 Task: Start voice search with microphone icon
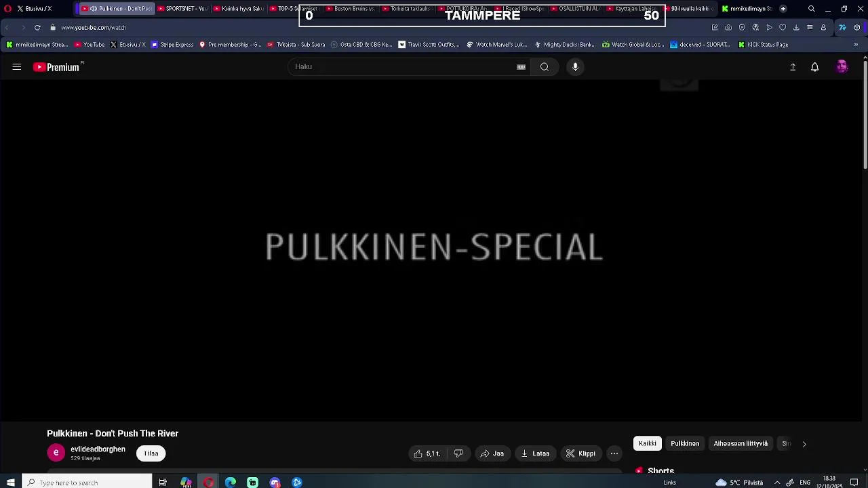(x=575, y=66)
